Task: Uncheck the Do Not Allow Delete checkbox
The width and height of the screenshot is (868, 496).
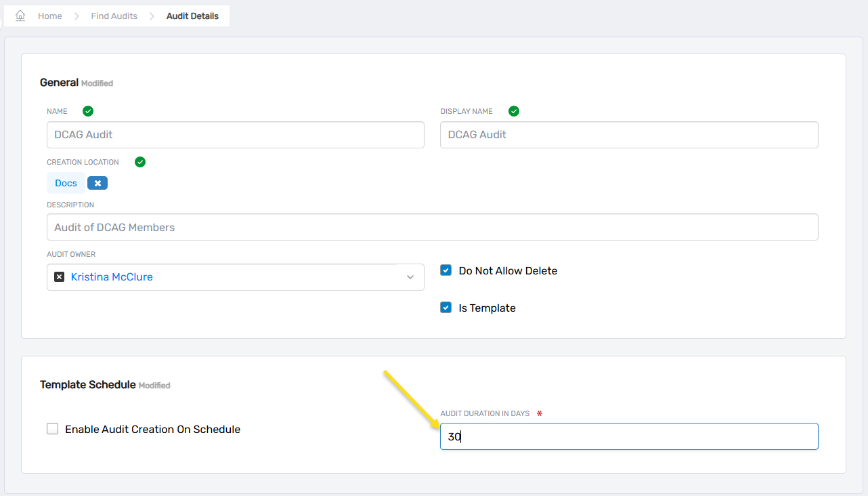Action: (446, 270)
